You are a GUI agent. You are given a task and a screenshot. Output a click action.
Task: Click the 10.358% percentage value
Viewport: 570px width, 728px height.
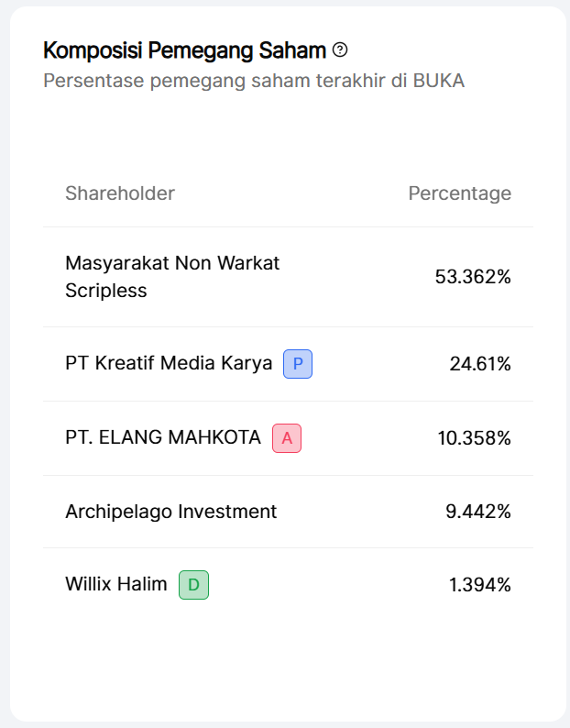coord(474,438)
